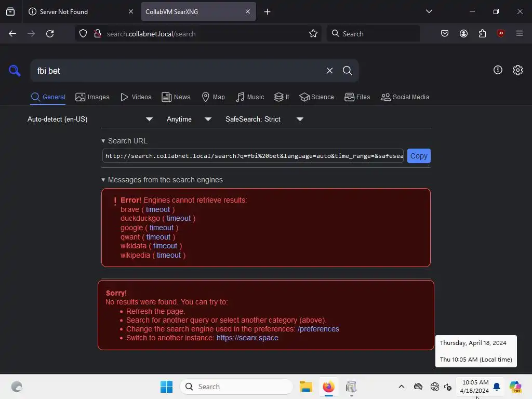Open Firefox View tab list icon

click(10, 11)
